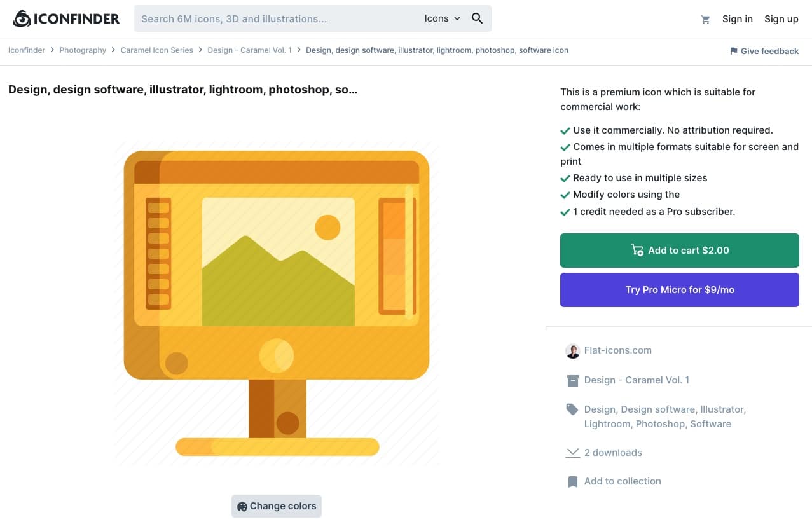Viewport: 812px width, 529px height.
Task: Click the Flat-icons.com author avatar
Action: click(572, 351)
